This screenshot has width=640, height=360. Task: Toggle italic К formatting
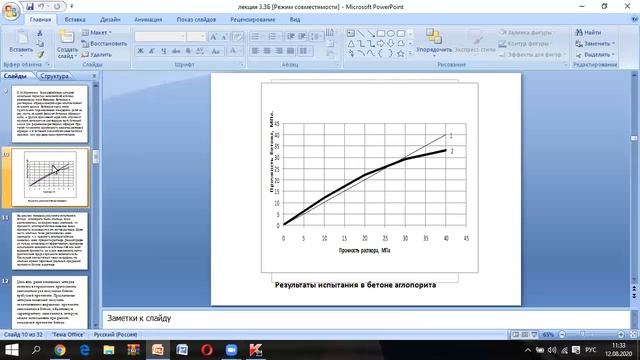(152, 51)
